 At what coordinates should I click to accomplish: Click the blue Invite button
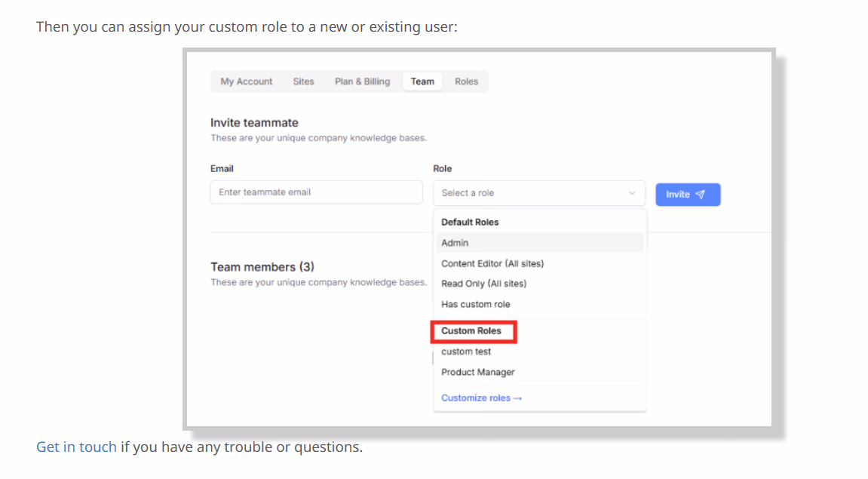tap(688, 195)
